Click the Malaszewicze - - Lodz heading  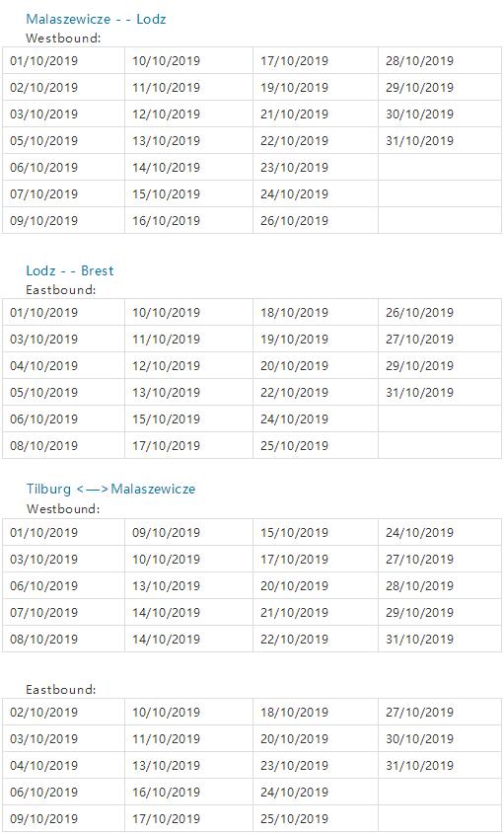coord(97,20)
